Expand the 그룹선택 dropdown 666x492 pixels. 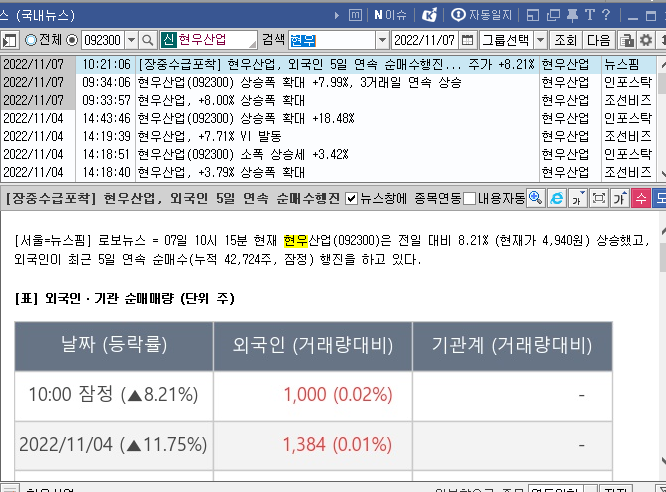coord(540,40)
